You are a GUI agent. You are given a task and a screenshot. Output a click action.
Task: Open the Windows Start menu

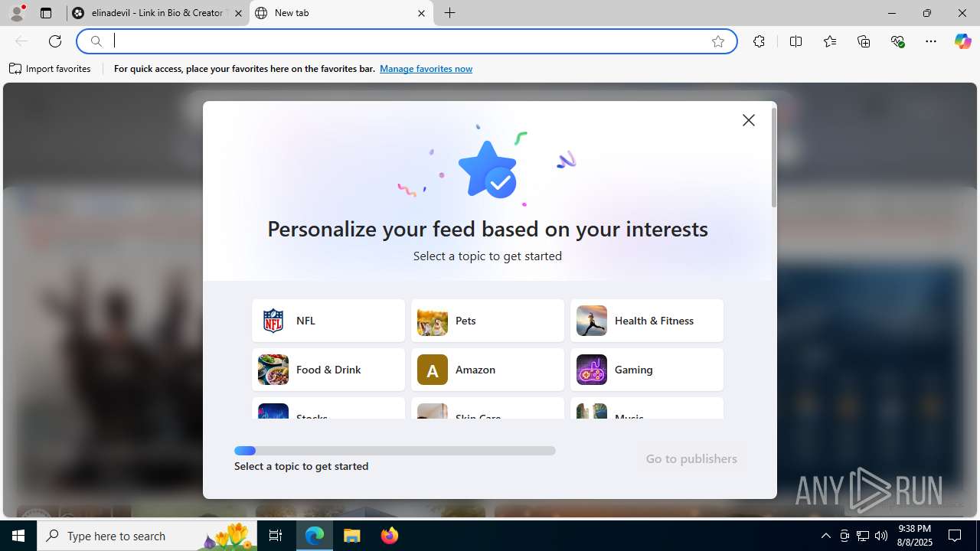pyautogui.click(x=18, y=536)
